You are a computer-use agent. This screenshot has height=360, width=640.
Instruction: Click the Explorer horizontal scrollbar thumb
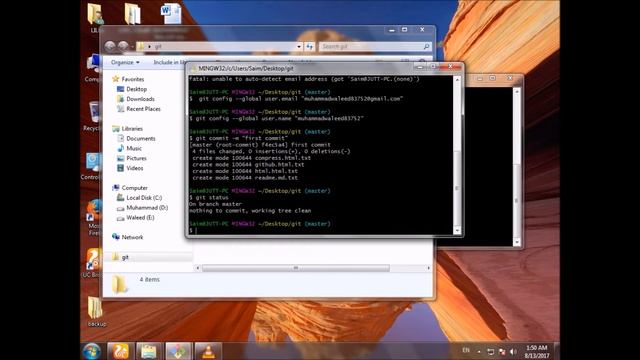click(x=296, y=268)
